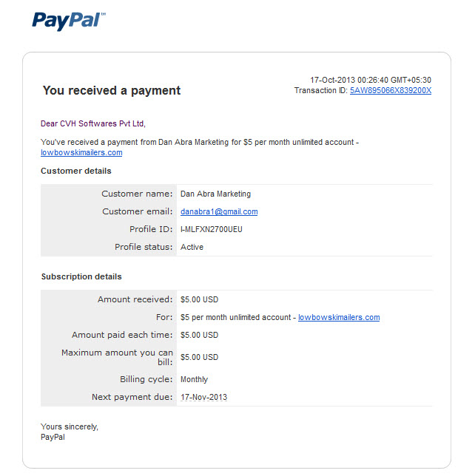
Task: Click danabra1@gmail.com email link
Action: (x=219, y=211)
